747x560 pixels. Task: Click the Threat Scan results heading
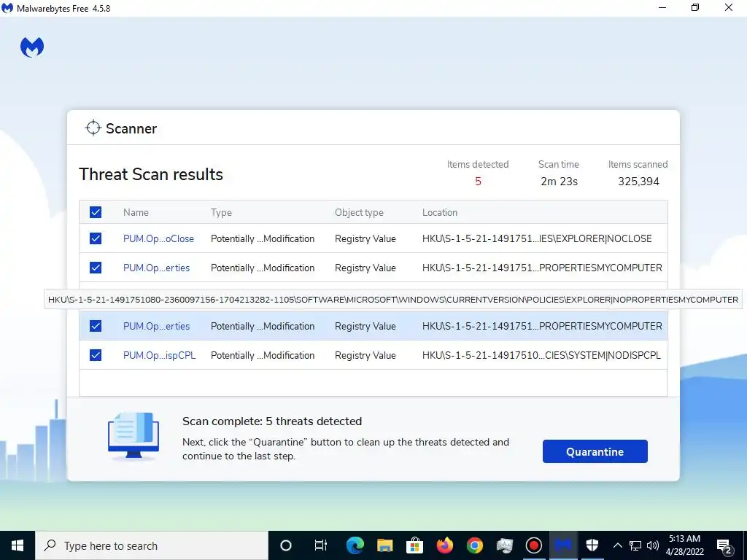[x=150, y=174]
